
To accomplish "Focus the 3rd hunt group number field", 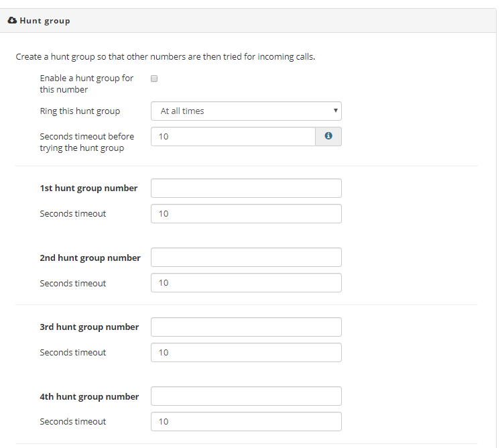I will click(x=246, y=327).
